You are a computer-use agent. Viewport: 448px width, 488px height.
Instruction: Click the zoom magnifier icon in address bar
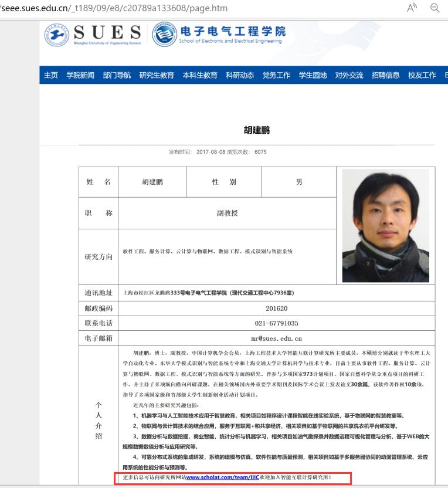435,8
